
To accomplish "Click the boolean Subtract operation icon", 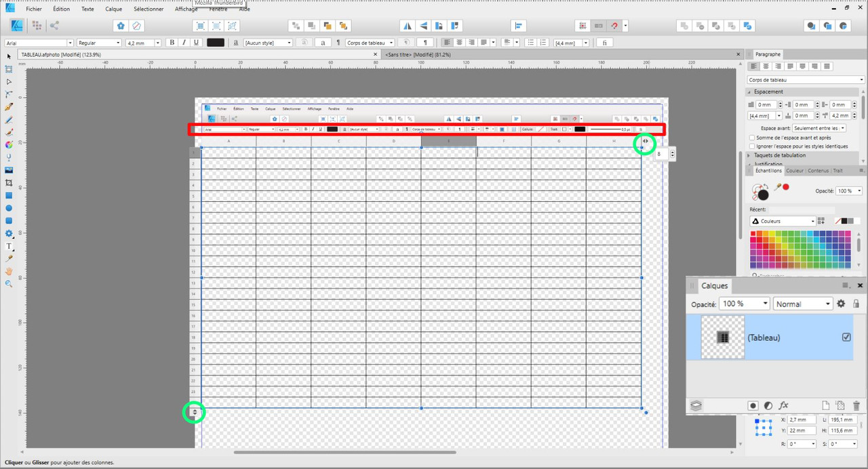I will click(700, 26).
